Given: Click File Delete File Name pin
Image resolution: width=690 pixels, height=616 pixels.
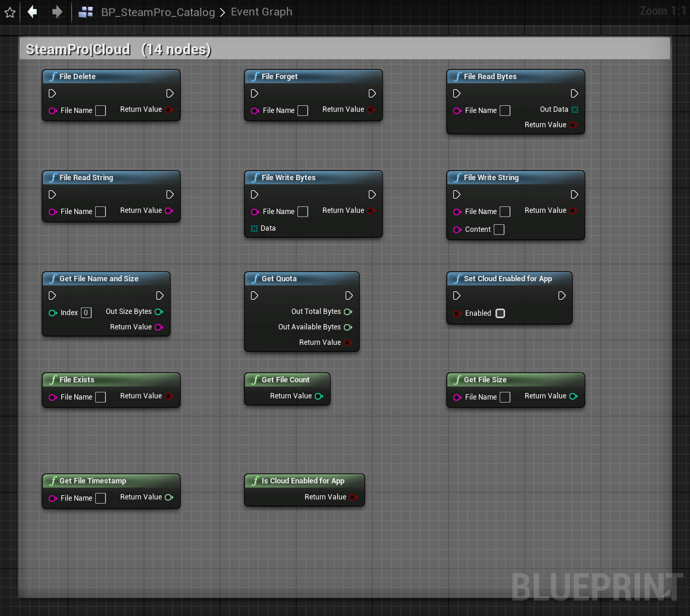Looking at the screenshot, I should 53,111.
